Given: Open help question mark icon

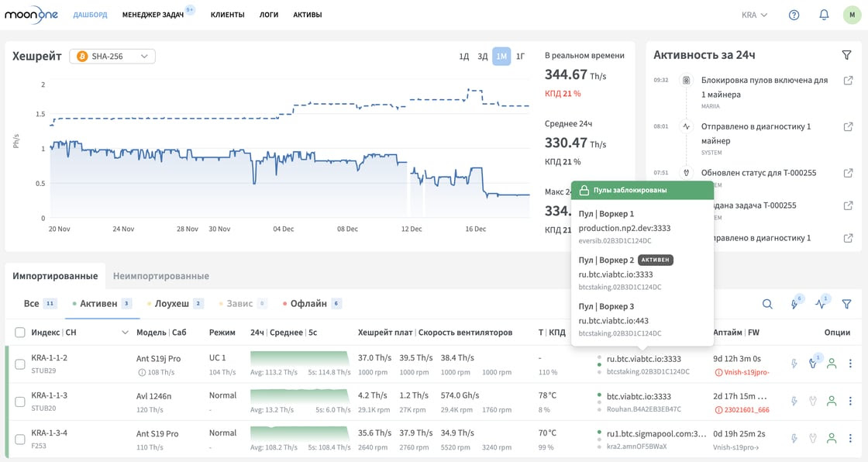Looking at the screenshot, I should tap(794, 15).
